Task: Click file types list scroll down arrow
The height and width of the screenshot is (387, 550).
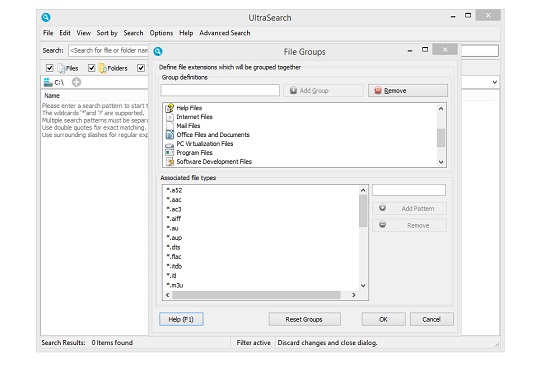Action: [363, 286]
